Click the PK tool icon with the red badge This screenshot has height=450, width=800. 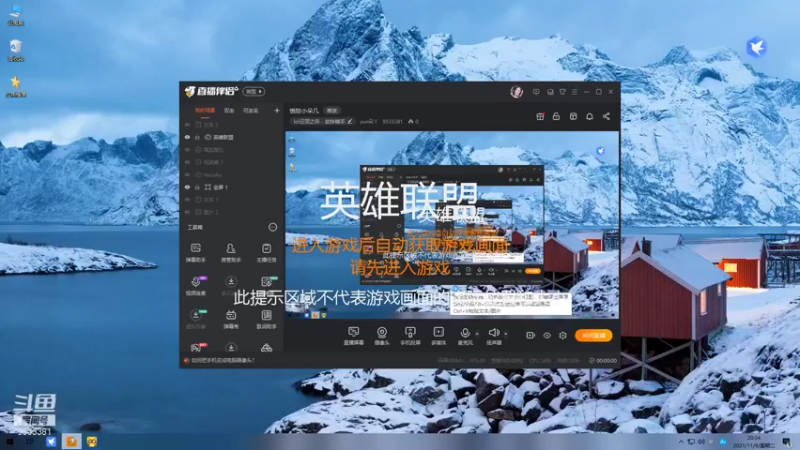tap(196, 347)
